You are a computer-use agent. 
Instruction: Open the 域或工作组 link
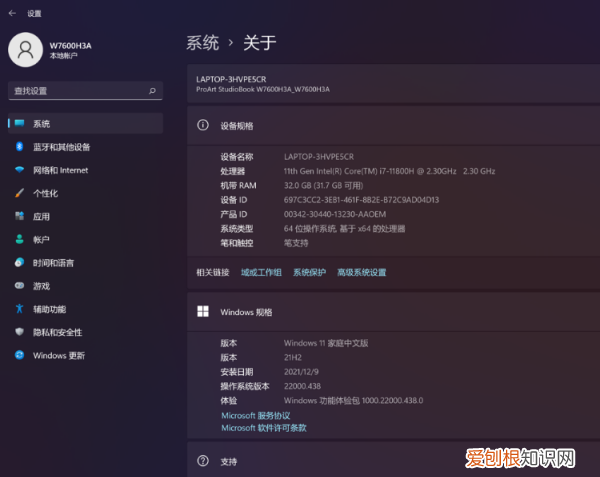tap(261, 272)
